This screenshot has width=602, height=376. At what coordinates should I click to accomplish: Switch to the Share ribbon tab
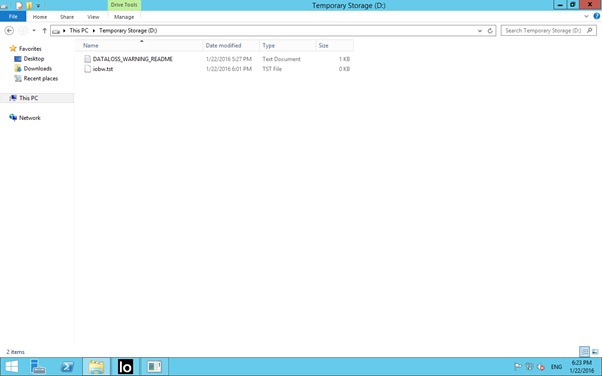66,17
